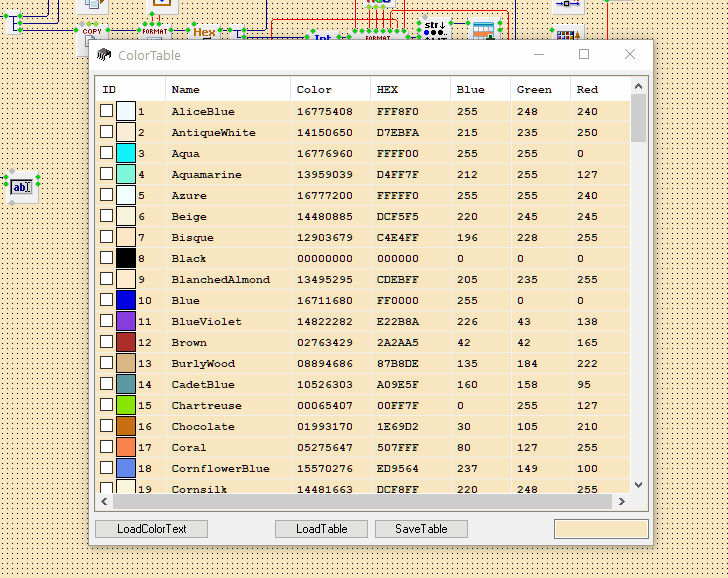Check the box next to Black
The width and height of the screenshot is (728, 578).
pos(107,258)
